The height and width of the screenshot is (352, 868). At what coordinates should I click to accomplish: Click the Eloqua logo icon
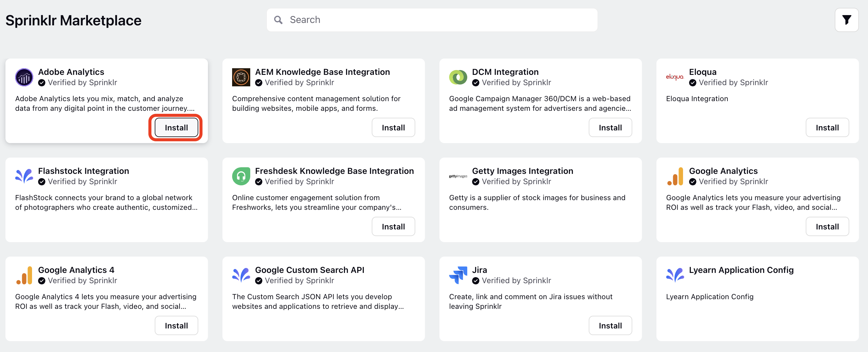[x=675, y=77]
